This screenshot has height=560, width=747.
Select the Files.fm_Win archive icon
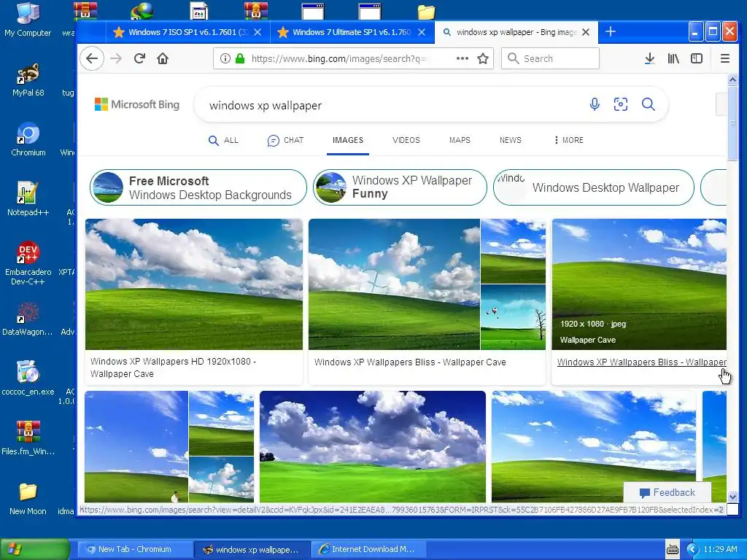click(x=28, y=438)
